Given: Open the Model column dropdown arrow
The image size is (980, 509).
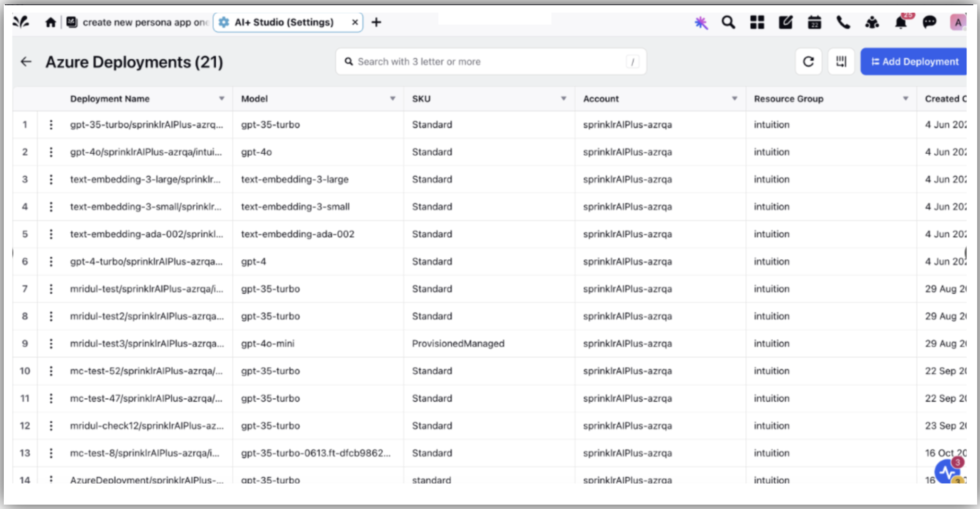Looking at the screenshot, I should (393, 99).
